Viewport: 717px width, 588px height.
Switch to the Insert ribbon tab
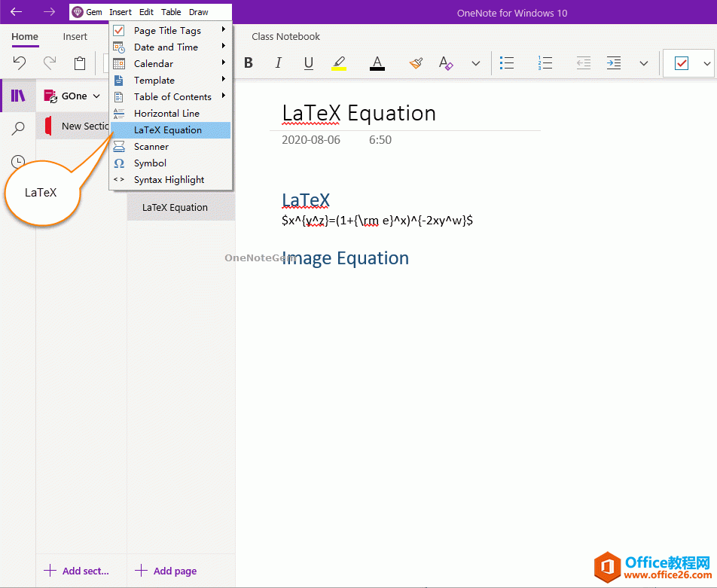point(75,36)
